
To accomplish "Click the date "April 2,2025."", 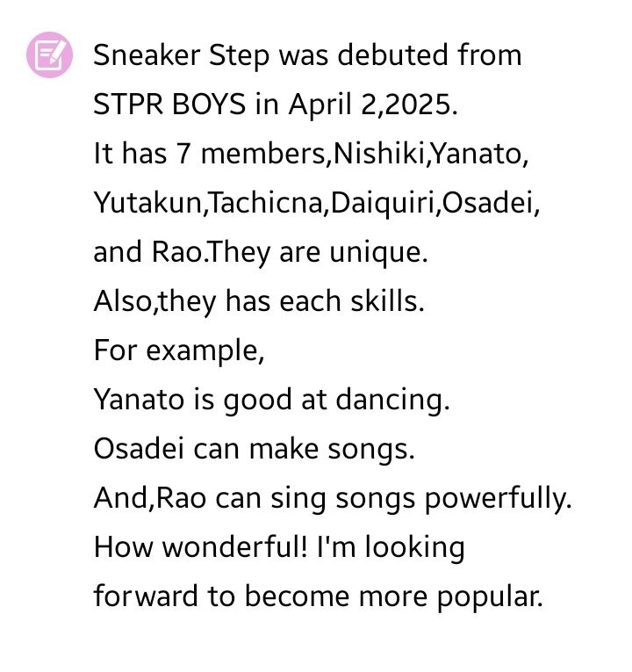I will pos(373,105).
